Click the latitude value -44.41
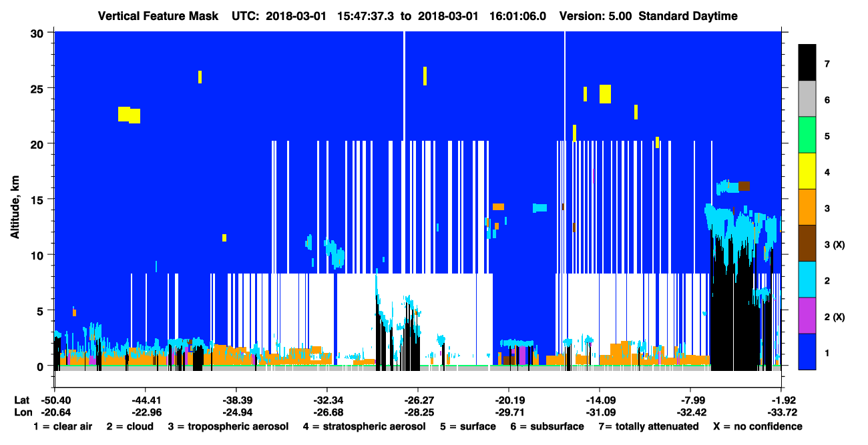 tap(145, 400)
